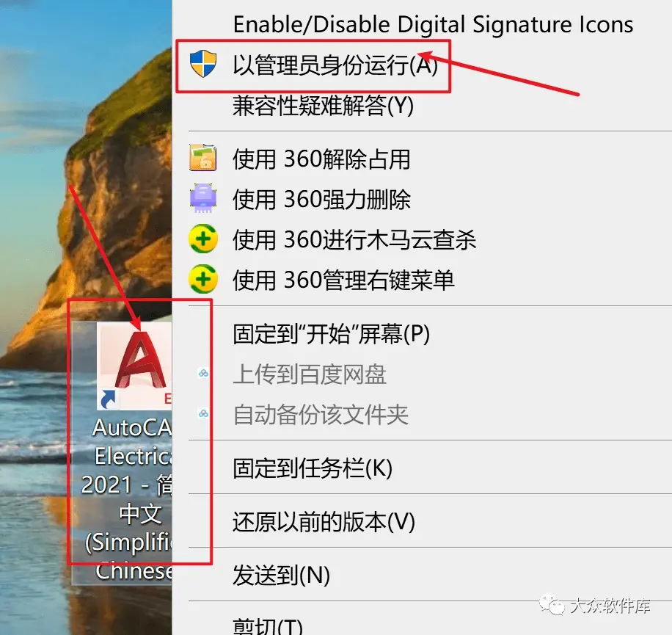Choose 还原以前的版本(V)
Screen dimensions: 672x635
[324, 522]
